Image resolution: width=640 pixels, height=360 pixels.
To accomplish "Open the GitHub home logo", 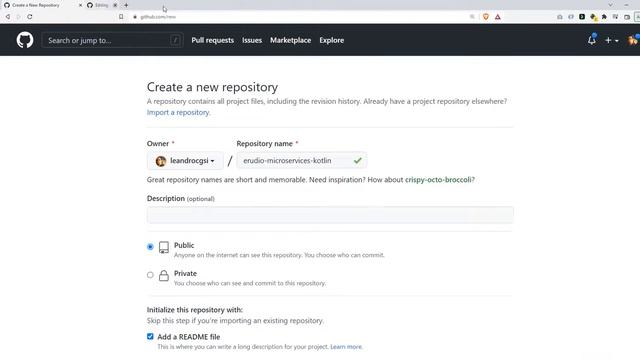I will [x=24, y=40].
